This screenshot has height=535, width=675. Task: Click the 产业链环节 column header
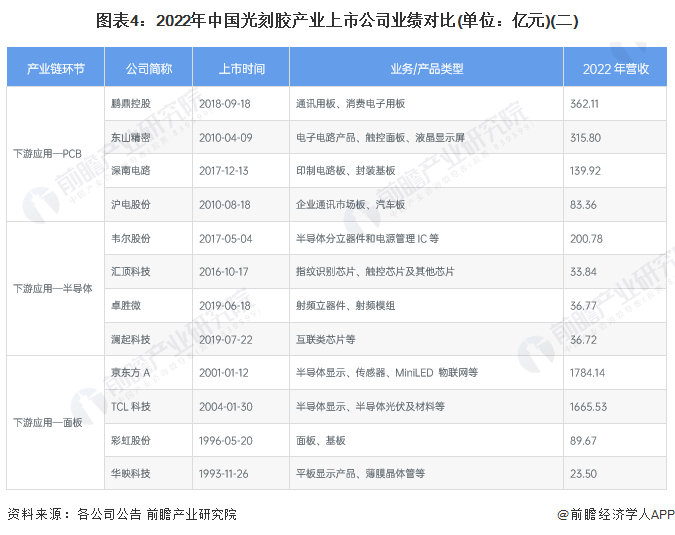56,68
